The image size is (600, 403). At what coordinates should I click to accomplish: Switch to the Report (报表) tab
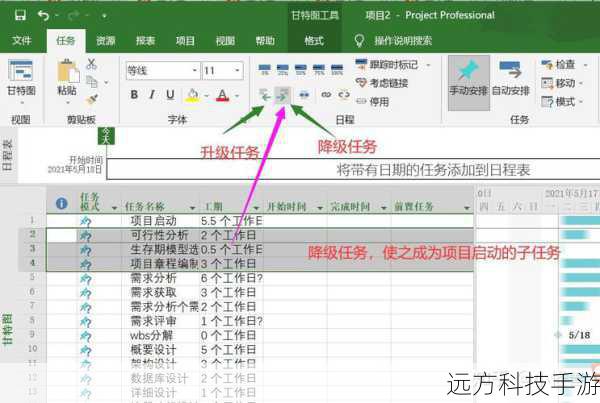tap(145, 41)
